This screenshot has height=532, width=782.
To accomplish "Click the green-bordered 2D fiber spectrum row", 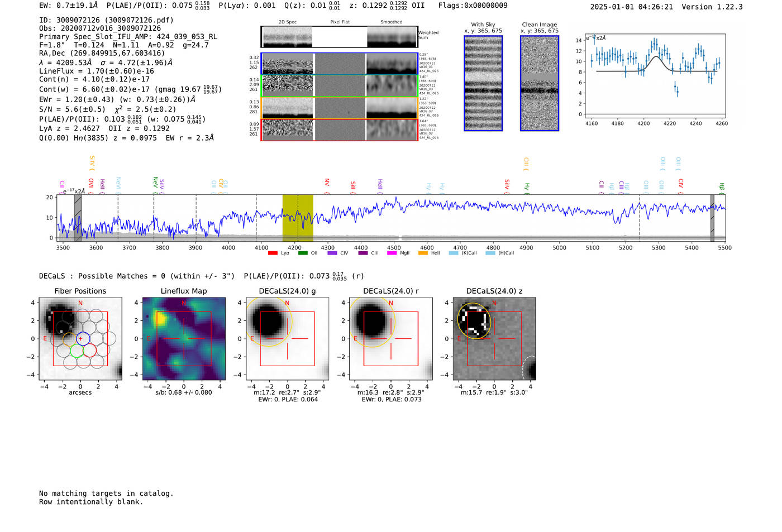I will [x=340, y=85].
